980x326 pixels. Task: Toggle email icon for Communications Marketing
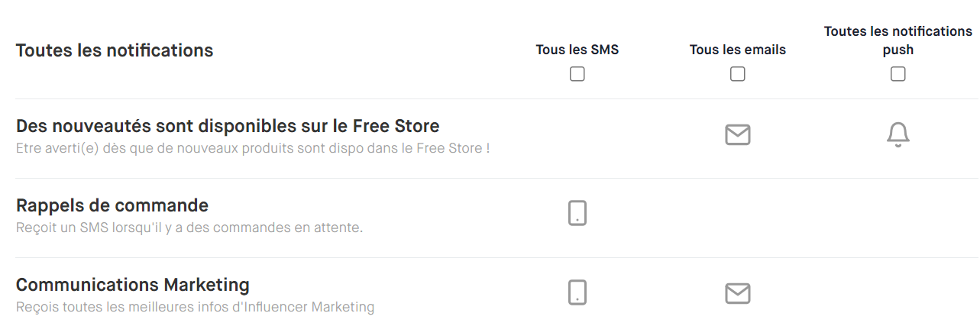737,292
